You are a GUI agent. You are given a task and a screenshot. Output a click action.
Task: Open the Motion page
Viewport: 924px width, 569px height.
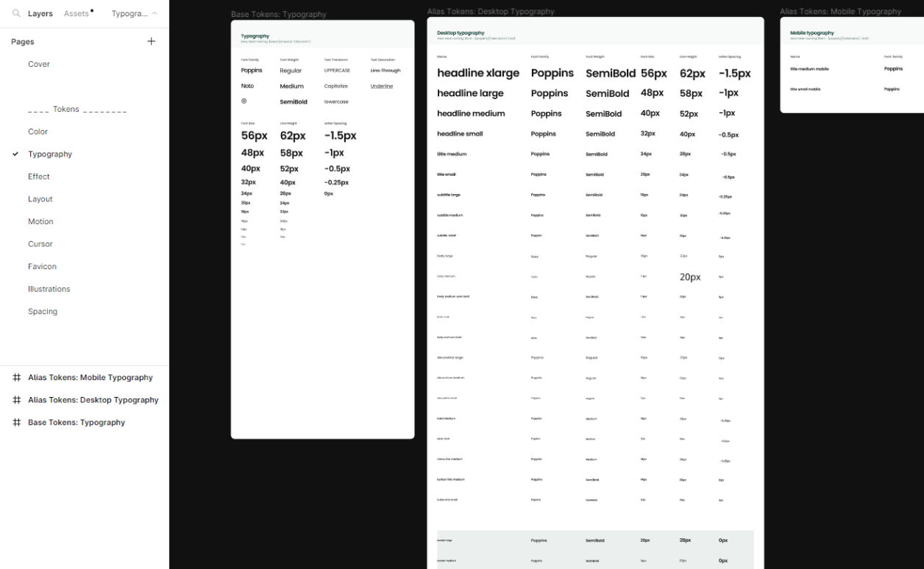40,221
